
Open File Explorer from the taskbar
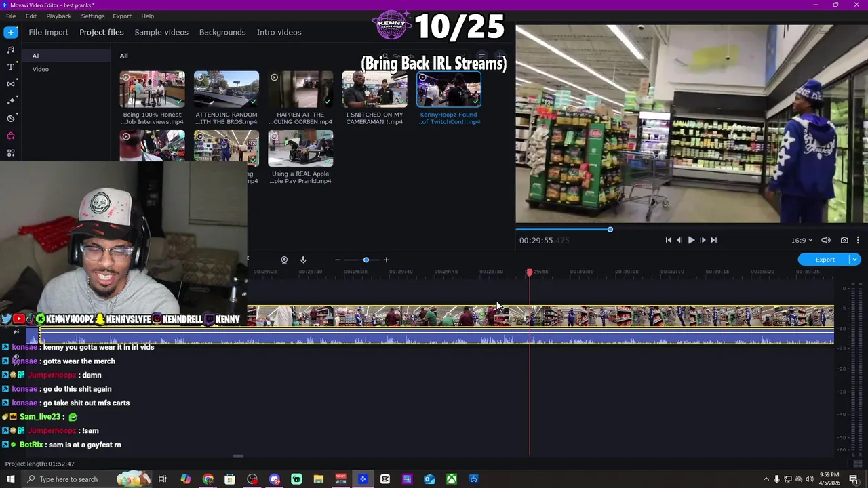click(x=319, y=479)
